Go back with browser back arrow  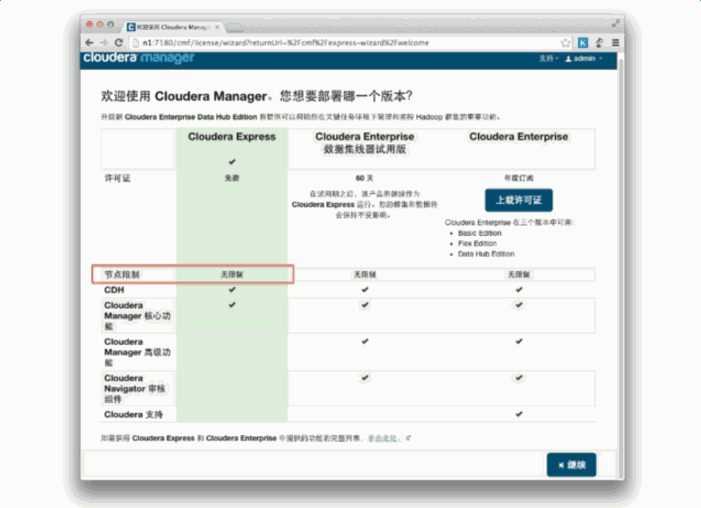point(89,43)
